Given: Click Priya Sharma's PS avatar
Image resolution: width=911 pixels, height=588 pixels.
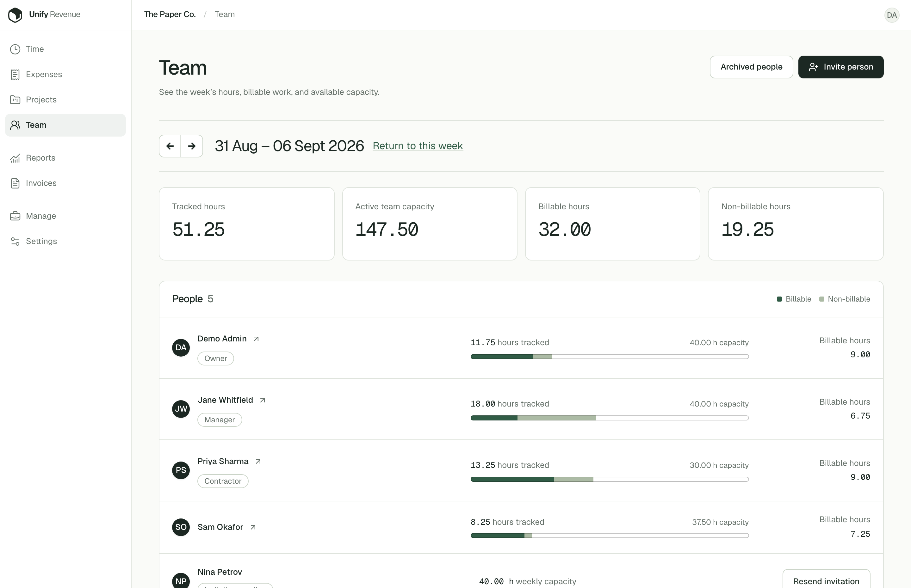Looking at the screenshot, I should [x=181, y=470].
